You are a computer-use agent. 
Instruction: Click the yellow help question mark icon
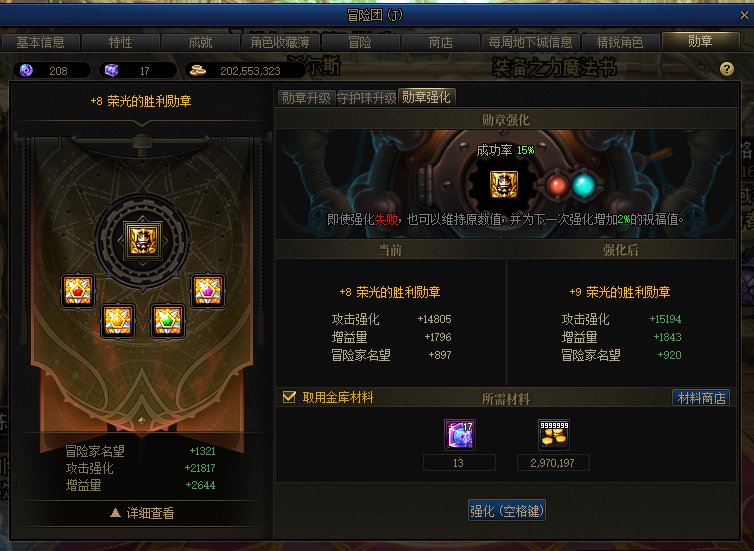click(727, 69)
